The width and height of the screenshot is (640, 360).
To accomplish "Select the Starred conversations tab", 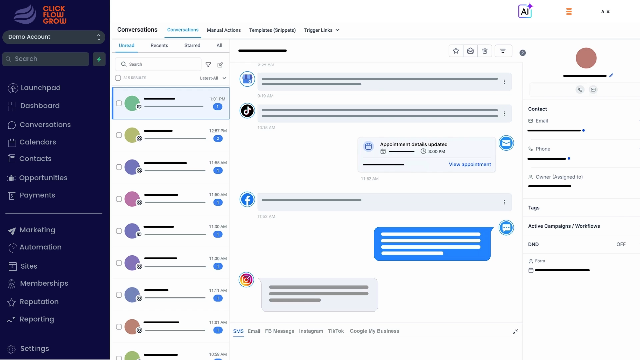I will [192, 45].
